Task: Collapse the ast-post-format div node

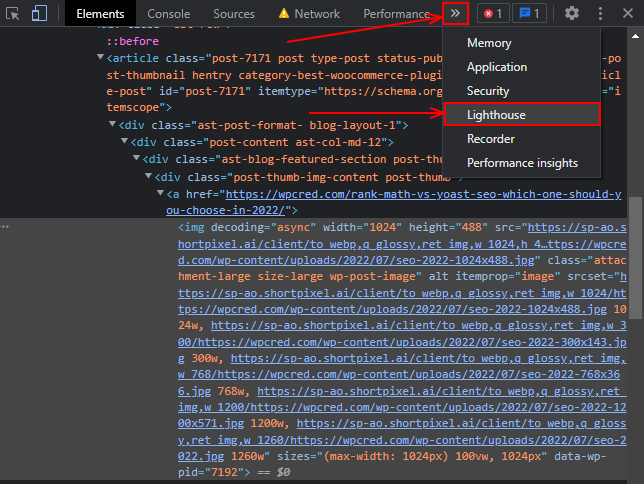Action: tap(112, 124)
